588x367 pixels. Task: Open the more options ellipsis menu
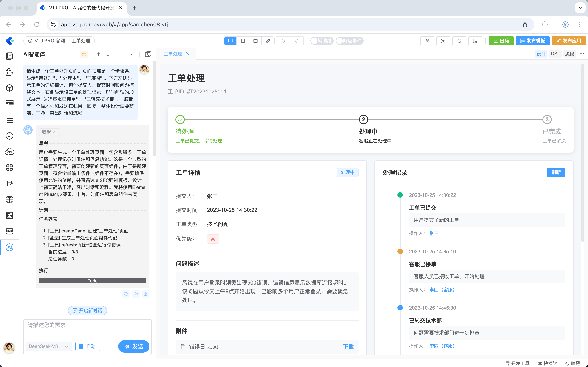point(582,54)
